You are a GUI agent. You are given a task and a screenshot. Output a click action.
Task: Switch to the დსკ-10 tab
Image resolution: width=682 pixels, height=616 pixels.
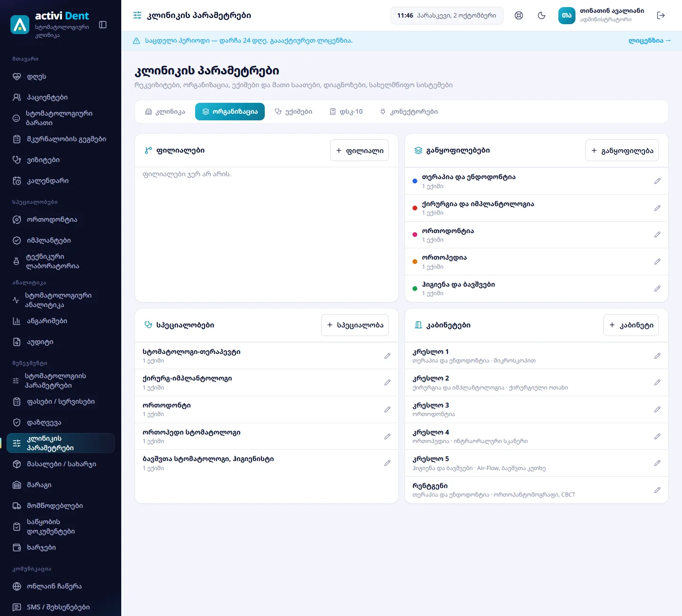pyautogui.click(x=346, y=112)
